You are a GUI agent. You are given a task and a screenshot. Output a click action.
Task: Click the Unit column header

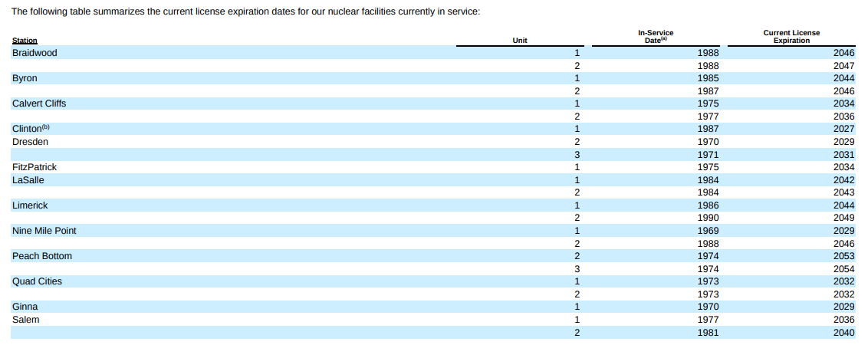[520, 41]
